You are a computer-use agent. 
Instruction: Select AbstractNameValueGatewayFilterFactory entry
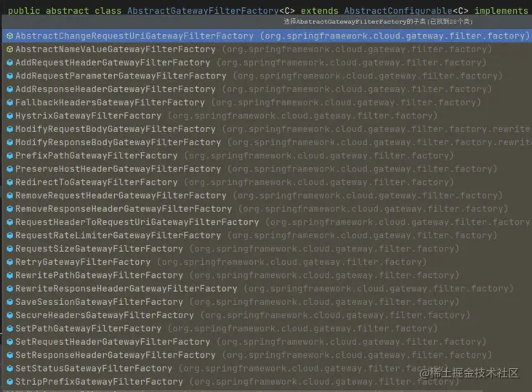coord(267,49)
